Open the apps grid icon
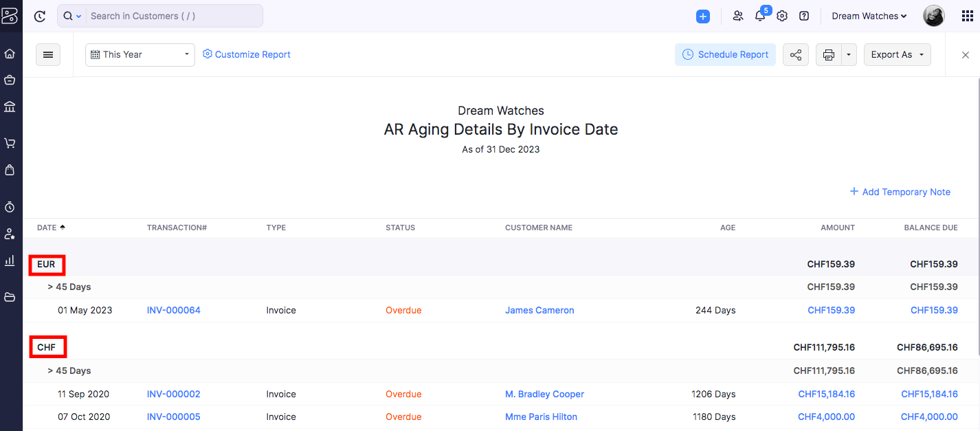The height and width of the screenshot is (431, 980). [x=967, y=16]
